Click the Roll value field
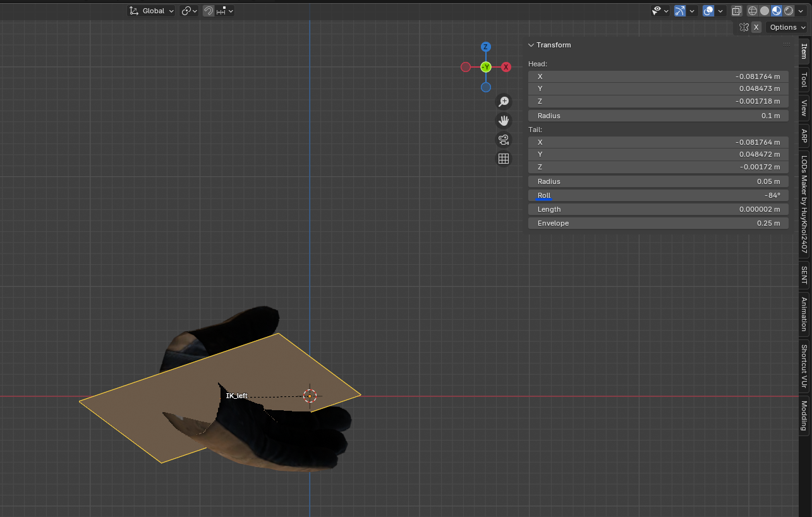The height and width of the screenshot is (517, 812). point(658,195)
